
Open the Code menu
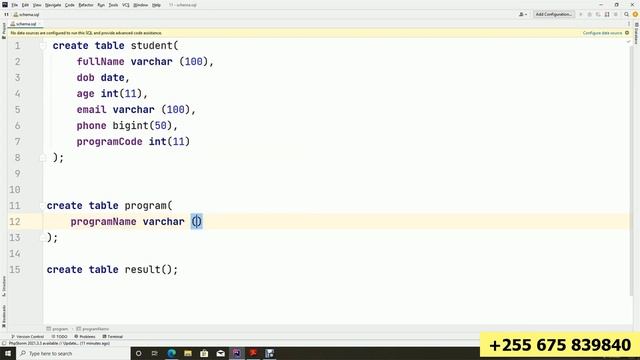[70, 5]
